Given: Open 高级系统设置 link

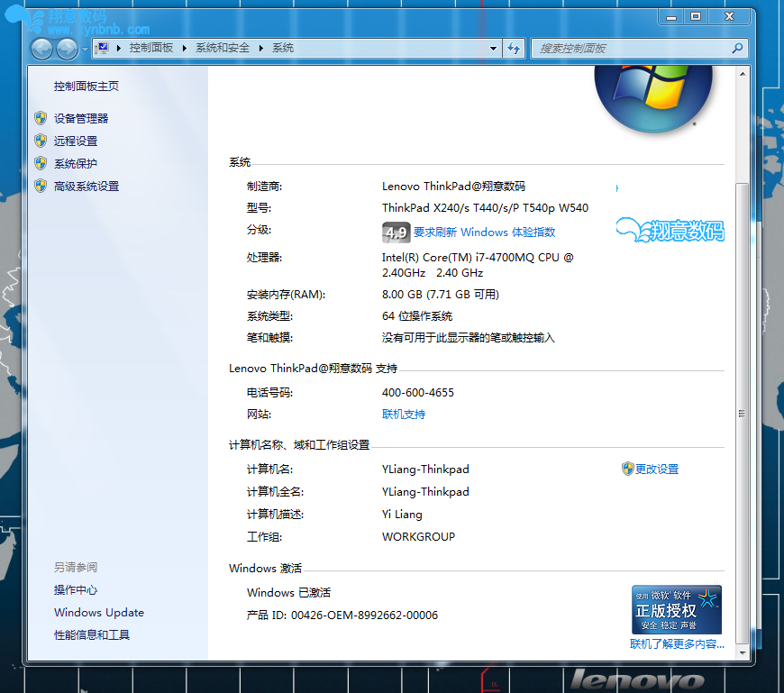Looking at the screenshot, I should (x=87, y=187).
